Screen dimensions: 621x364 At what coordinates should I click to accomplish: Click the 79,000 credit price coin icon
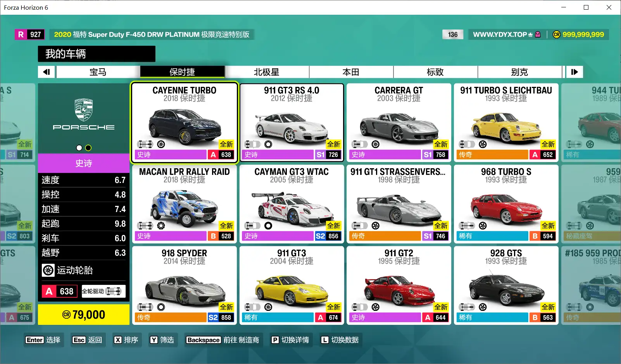coord(66,315)
